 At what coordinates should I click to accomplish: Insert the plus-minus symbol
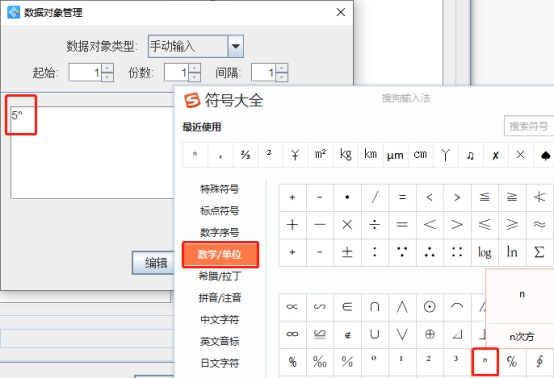click(x=347, y=253)
